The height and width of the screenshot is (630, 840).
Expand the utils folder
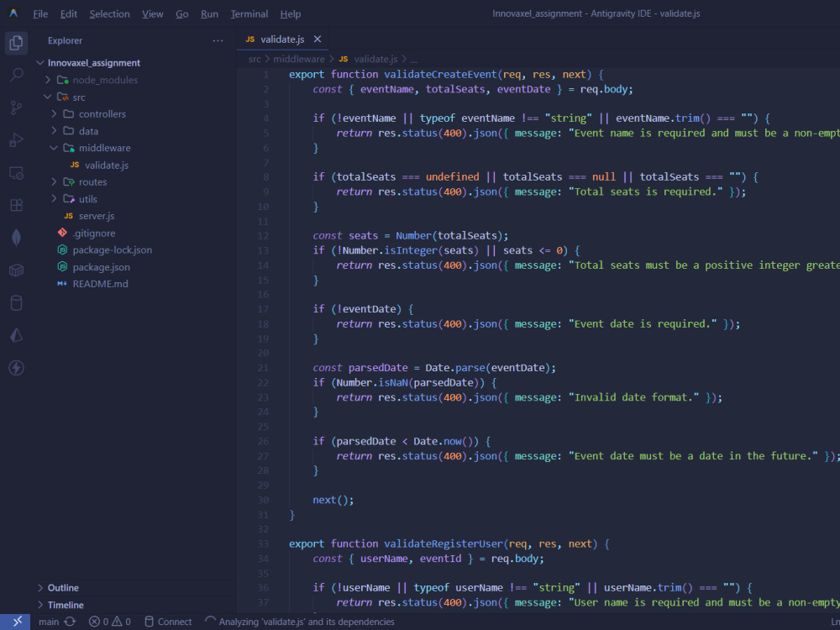pyautogui.click(x=54, y=199)
